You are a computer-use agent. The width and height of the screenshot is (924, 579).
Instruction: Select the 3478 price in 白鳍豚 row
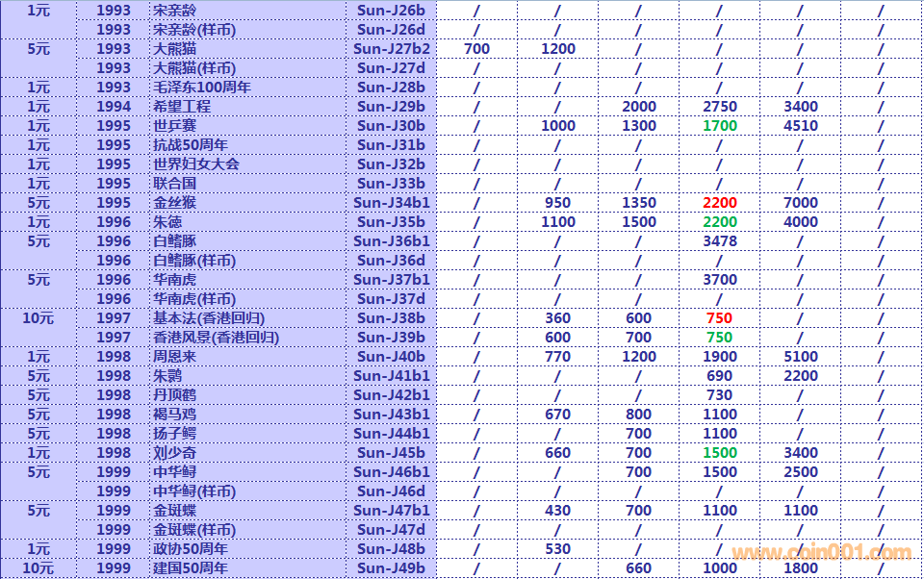[x=719, y=241]
